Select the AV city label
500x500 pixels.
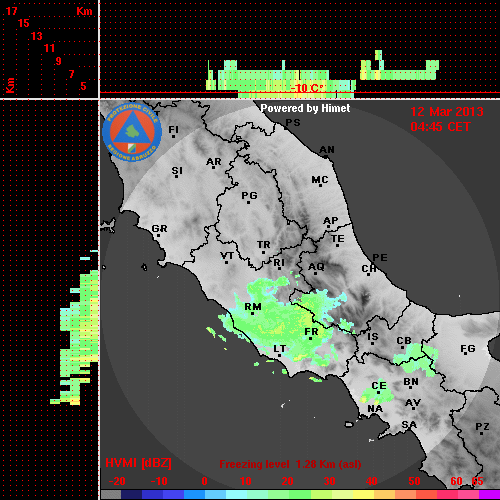tap(413, 403)
